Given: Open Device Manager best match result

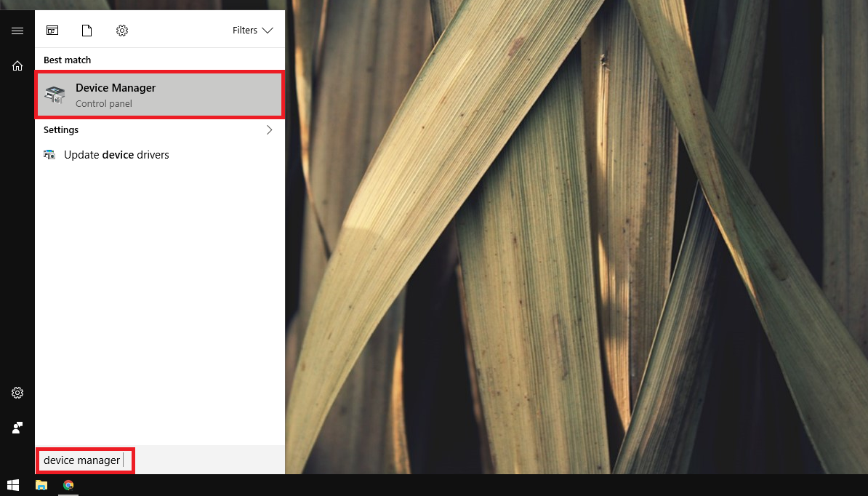Looking at the screenshot, I should click(160, 95).
